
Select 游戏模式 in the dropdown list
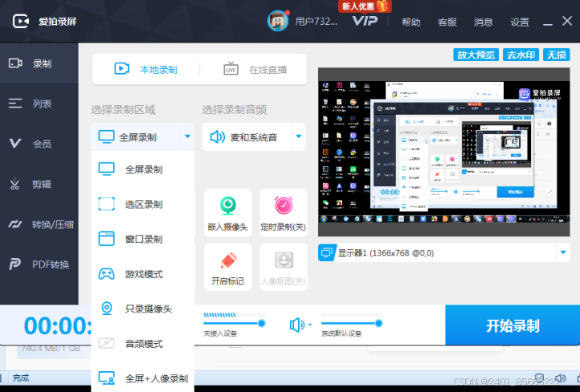pyautogui.click(x=143, y=274)
